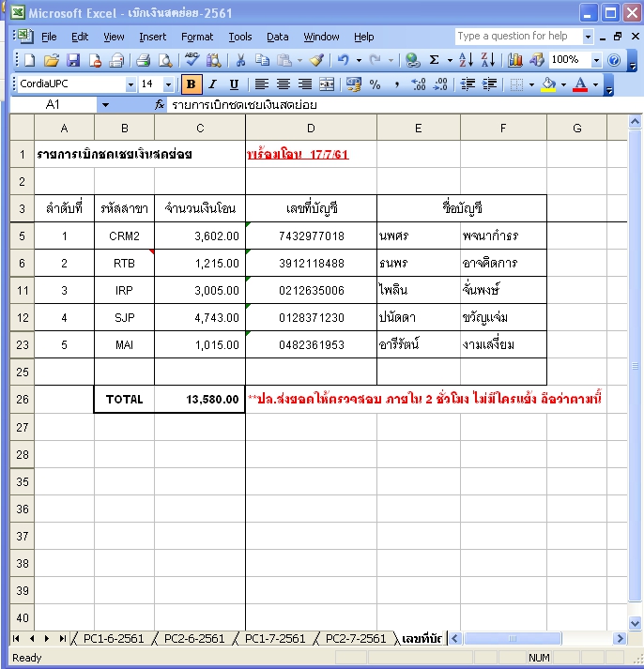Select column D header
644x669 pixels.
311,128
